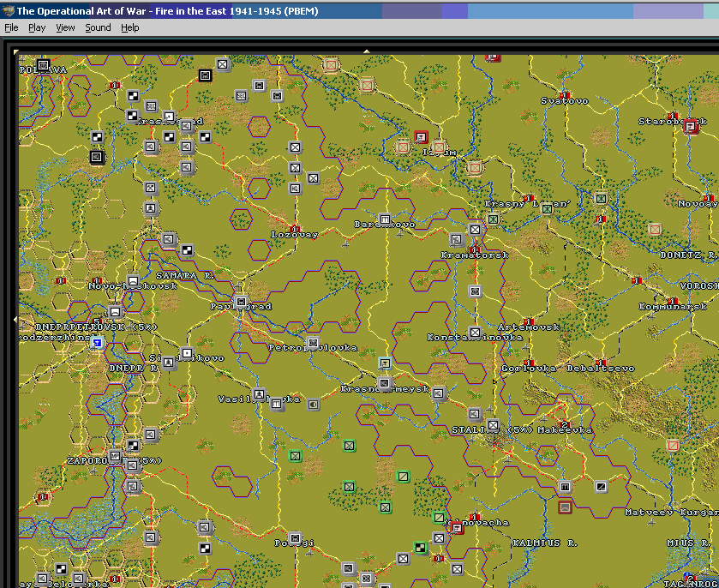Click the Gorlovka city label
This screenshot has width=719, height=588.
click(x=529, y=369)
